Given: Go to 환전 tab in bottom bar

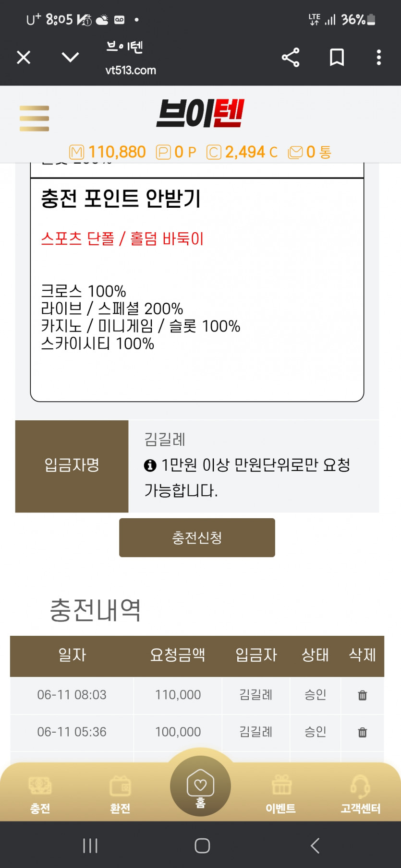Looking at the screenshot, I should [x=120, y=795].
